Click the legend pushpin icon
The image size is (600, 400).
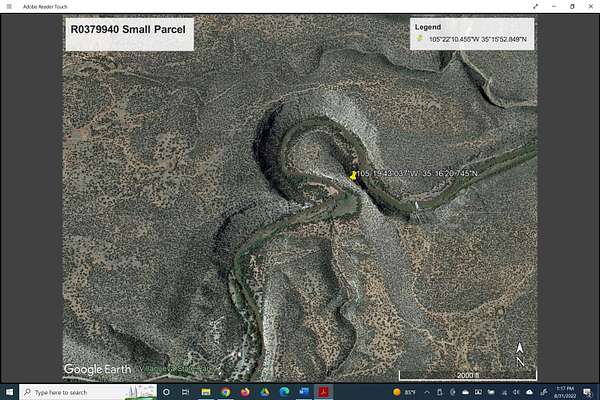[x=421, y=39]
